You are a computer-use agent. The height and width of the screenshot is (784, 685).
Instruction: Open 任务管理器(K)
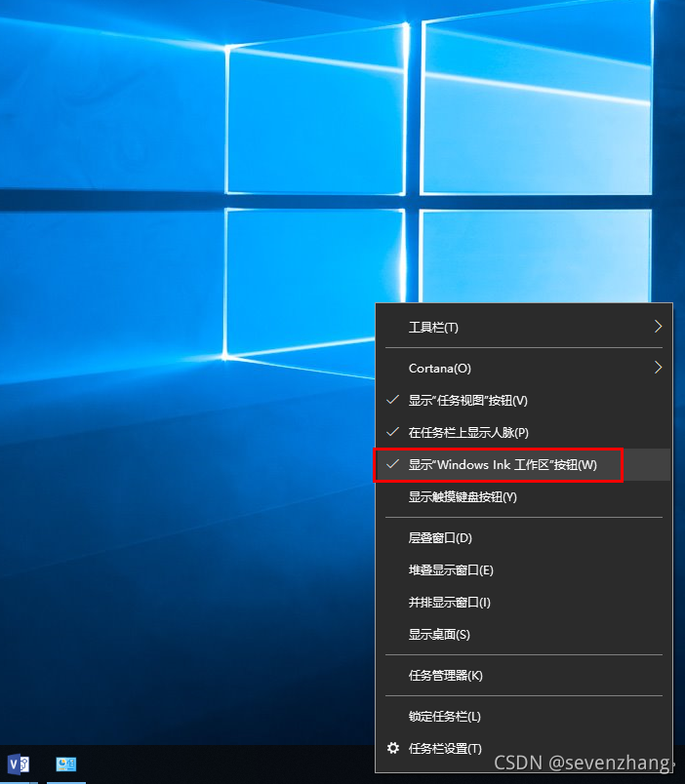click(x=523, y=676)
